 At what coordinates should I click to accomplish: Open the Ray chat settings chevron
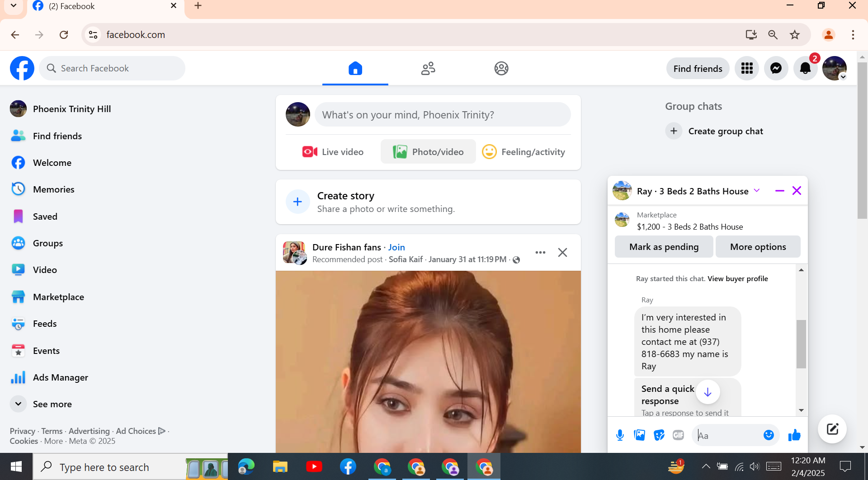757,191
